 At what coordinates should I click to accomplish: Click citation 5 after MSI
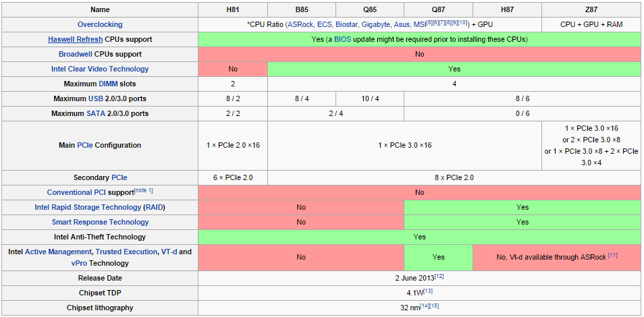tap(429, 22)
